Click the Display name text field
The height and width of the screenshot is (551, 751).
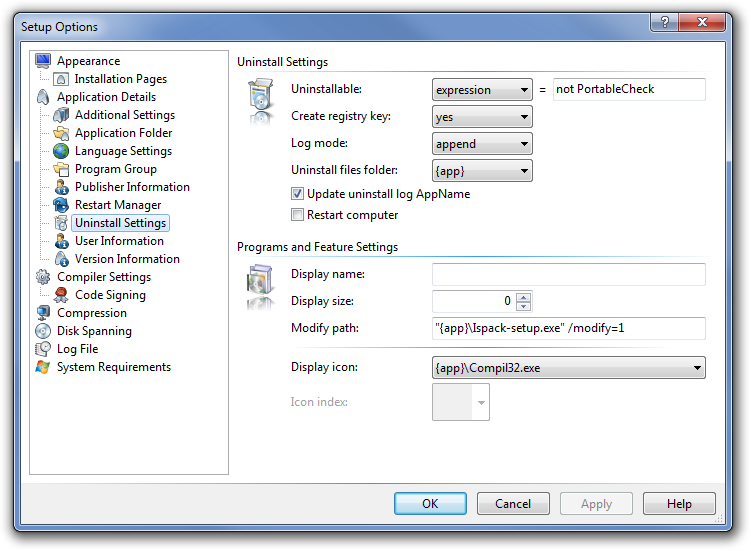(x=568, y=274)
